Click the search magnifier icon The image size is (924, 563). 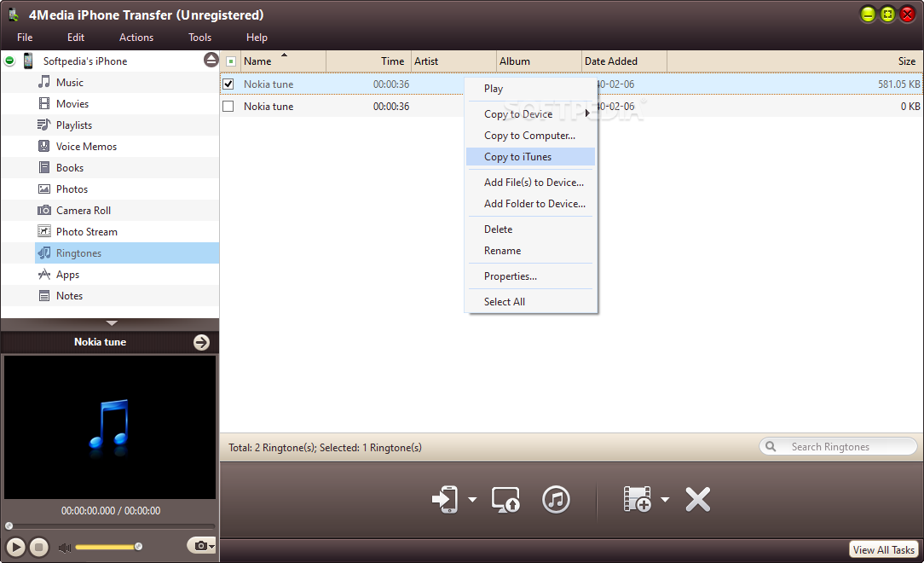(771, 446)
